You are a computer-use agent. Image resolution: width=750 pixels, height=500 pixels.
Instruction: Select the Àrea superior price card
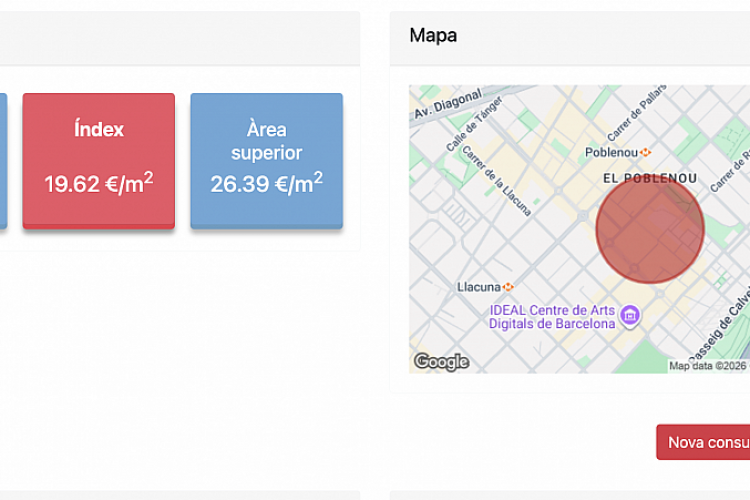click(x=266, y=160)
